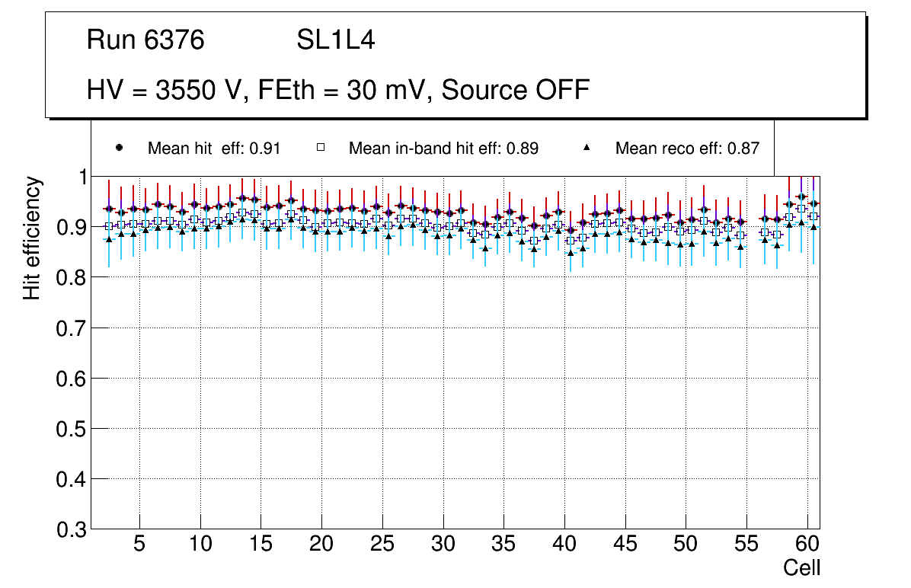Click the 'Run 6376' title text
The width and height of the screenshot is (911, 588).
pos(145,40)
